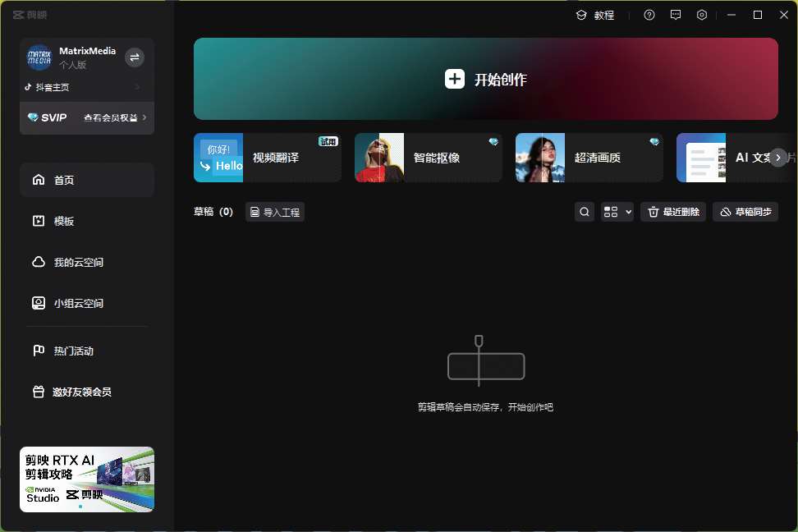This screenshot has height=532, width=798.
Task: Go to 模板 templates tab
Action: 64,221
